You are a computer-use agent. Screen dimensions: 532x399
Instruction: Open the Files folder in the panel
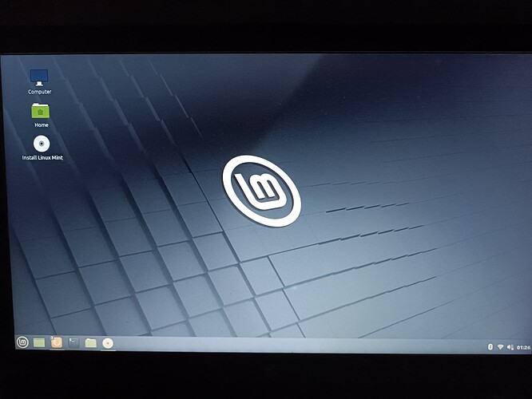click(x=90, y=343)
